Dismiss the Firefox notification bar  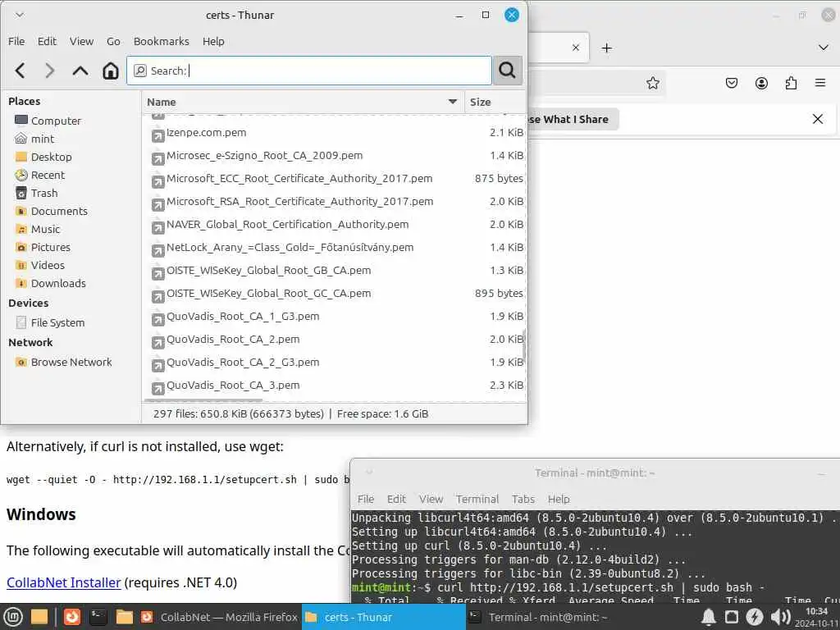coord(818,119)
